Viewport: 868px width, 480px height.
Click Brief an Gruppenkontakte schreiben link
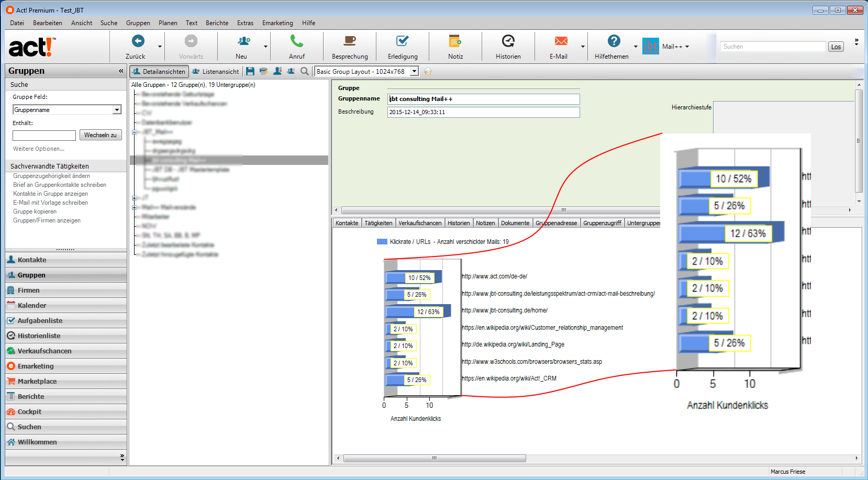pos(60,185)
